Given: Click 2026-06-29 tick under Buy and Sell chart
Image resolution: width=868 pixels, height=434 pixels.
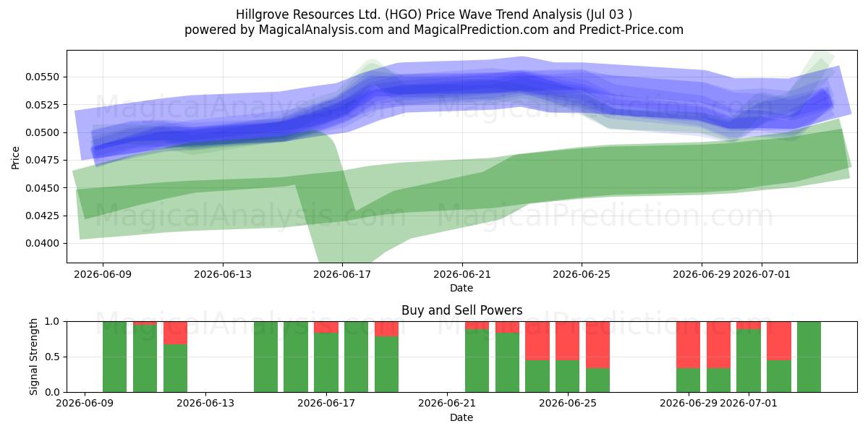Looking at the screenshot, I should coord(689,404).
